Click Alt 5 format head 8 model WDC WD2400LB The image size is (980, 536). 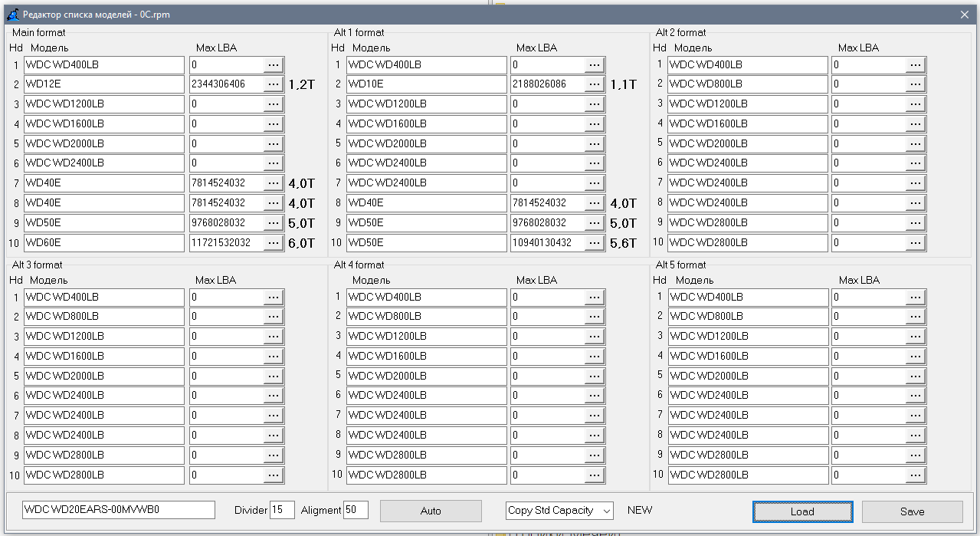click(748, 435)
